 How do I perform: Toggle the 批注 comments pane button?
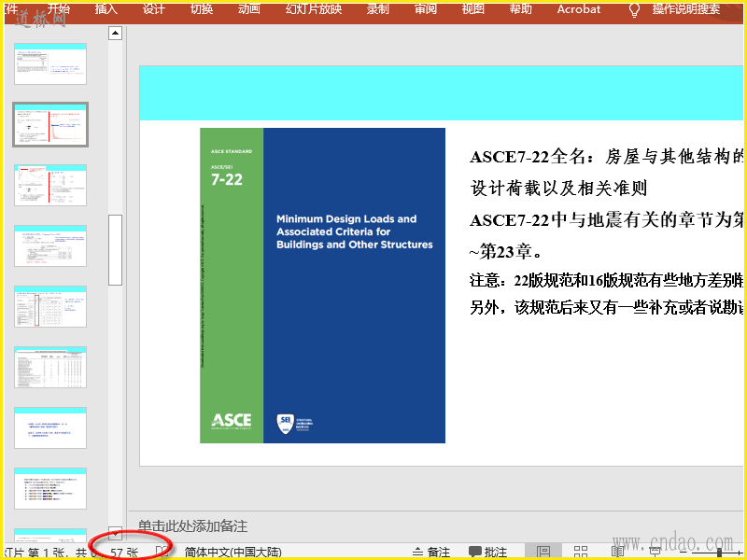tap(487, 553)
